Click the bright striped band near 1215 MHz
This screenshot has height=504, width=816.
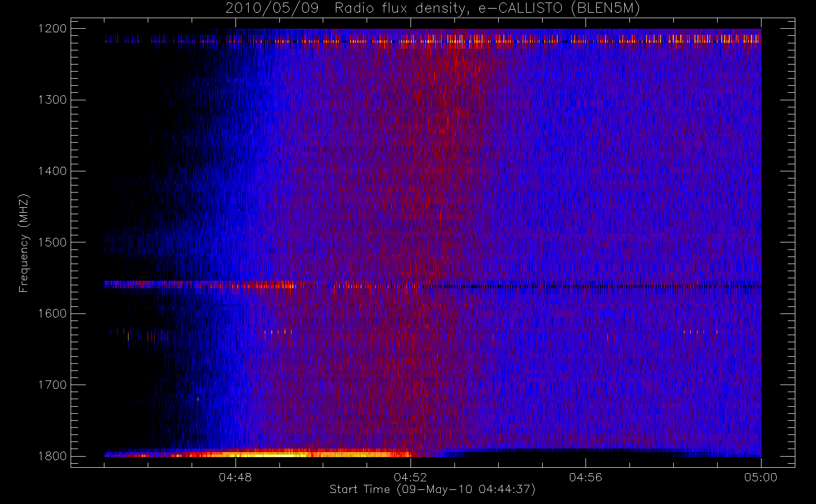pyautogui.click(x=433, y=39)
